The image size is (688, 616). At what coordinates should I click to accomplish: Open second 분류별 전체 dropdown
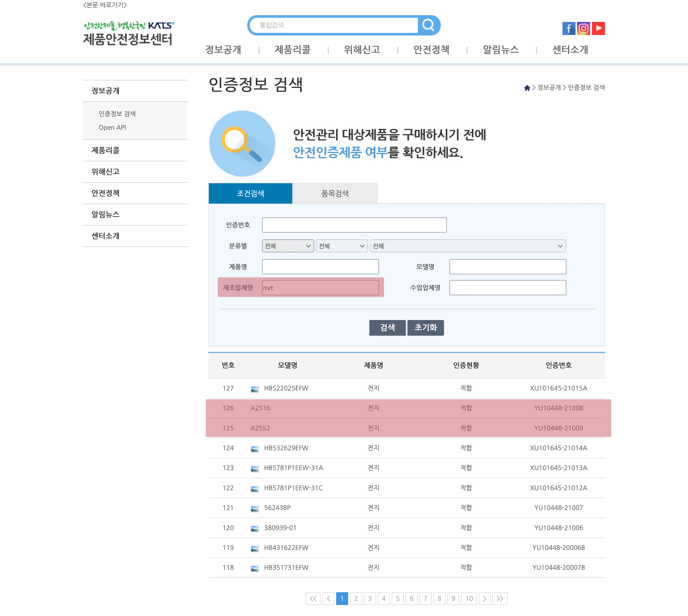[341, 246]
